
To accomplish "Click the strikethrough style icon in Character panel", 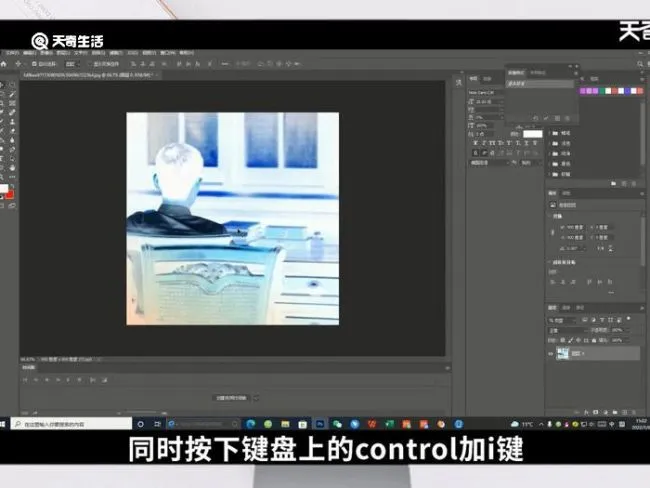I will point(535,143).
